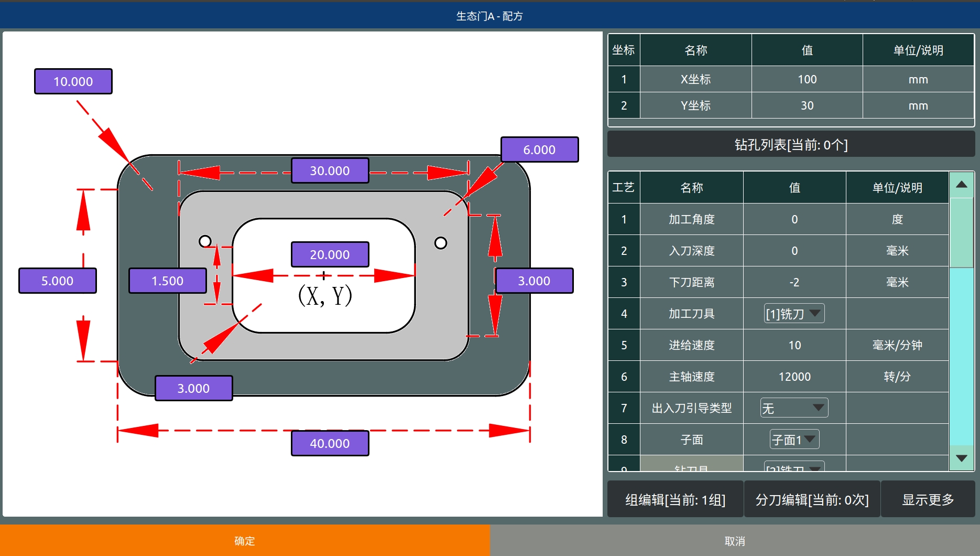The image size is (980, 556).
Task: Open the 加工刀具 tool dropdown
Action: tap(794, 314)
